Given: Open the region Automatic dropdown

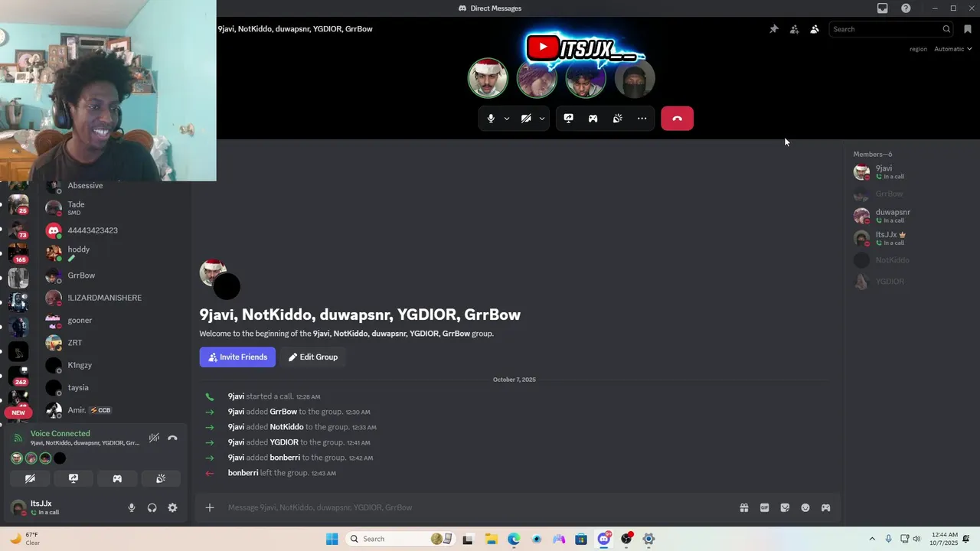Looking at the screenshot, I should pos(952,49).
